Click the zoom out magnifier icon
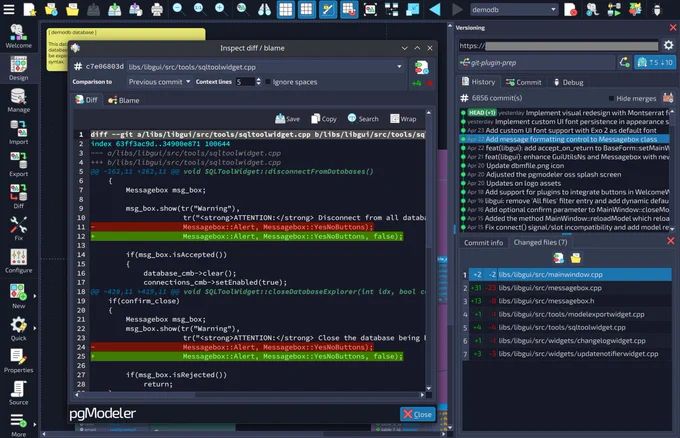Screen dimensions: 680x438 pyautogui.click(x=178, y=9)
